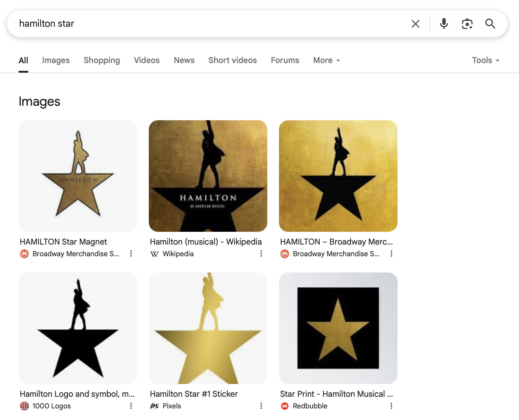Open three-dot menu for Pixels result

pyautogui.click(x=261, y=406)
